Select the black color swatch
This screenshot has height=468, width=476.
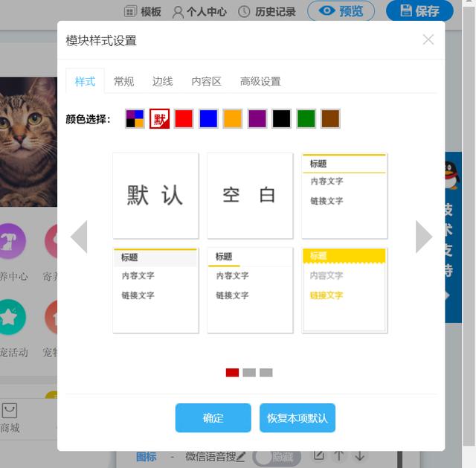[281, 118]
